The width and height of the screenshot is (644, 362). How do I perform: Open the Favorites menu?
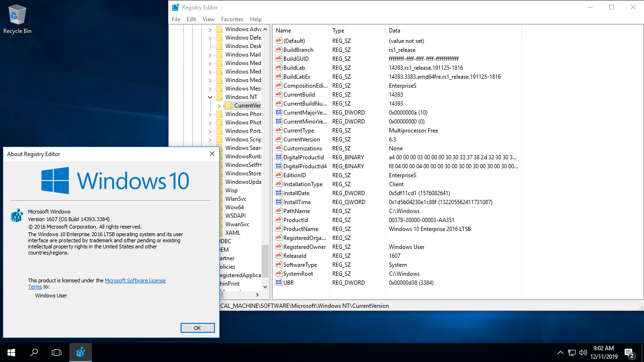(x=232, y=19)
